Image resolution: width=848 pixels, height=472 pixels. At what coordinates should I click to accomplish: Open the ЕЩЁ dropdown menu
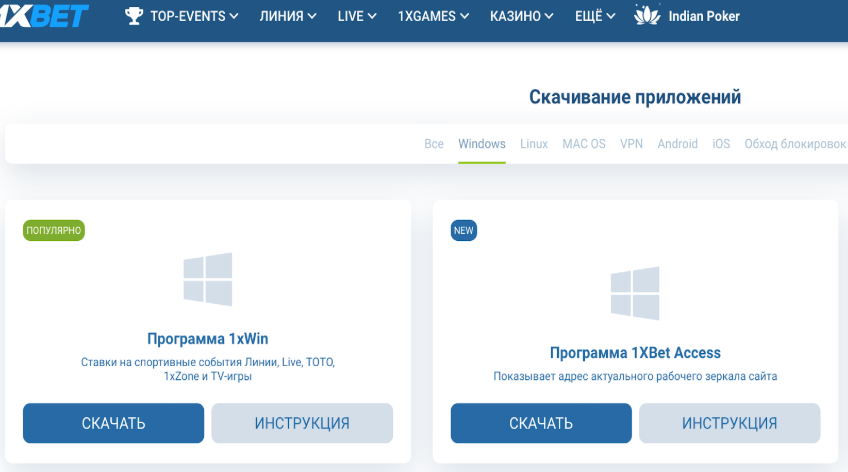[x=595, y=16]
